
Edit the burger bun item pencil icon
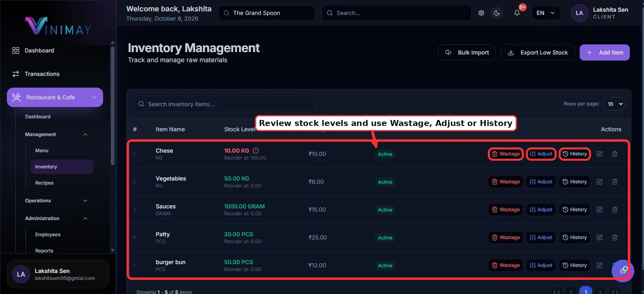[600, 265]
